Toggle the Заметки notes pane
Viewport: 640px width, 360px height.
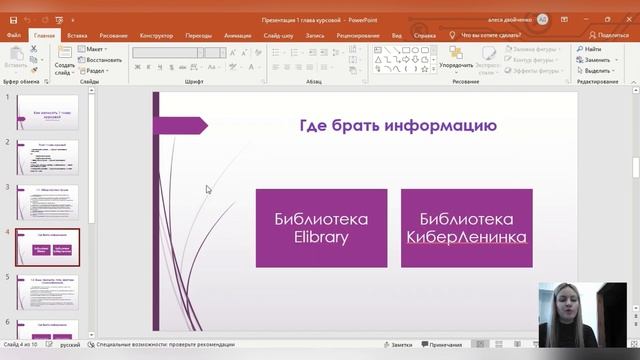(x=398, y=345)
